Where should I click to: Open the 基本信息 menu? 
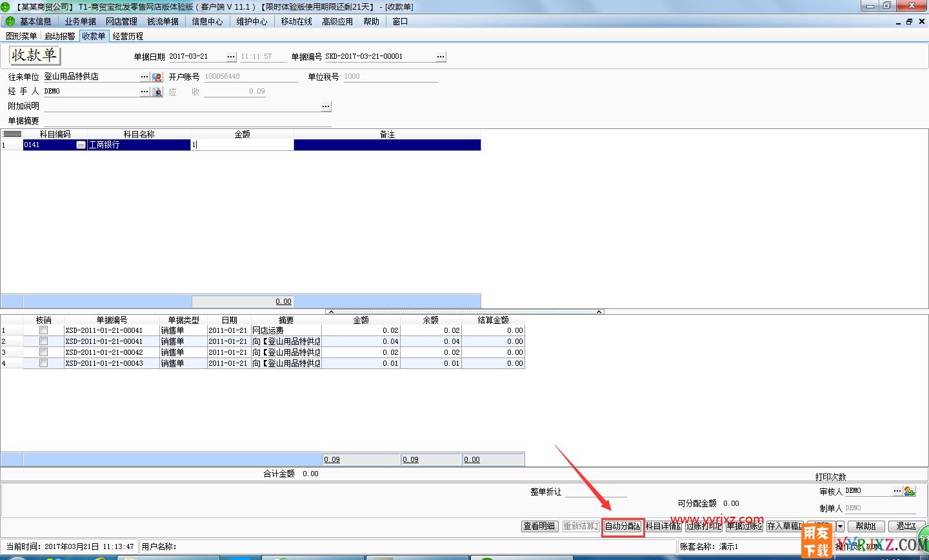pyautogui.click(x=35, y=21)
